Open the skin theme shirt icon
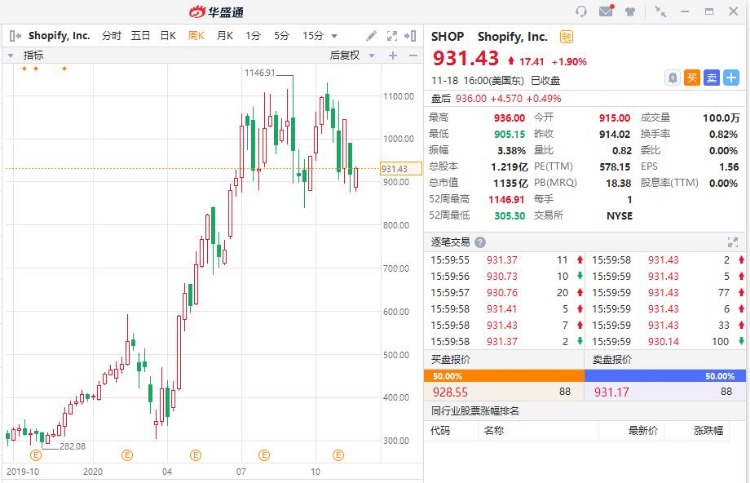Image resolution: width=750 pixels, height=483 pixels. tap(630, 11)
